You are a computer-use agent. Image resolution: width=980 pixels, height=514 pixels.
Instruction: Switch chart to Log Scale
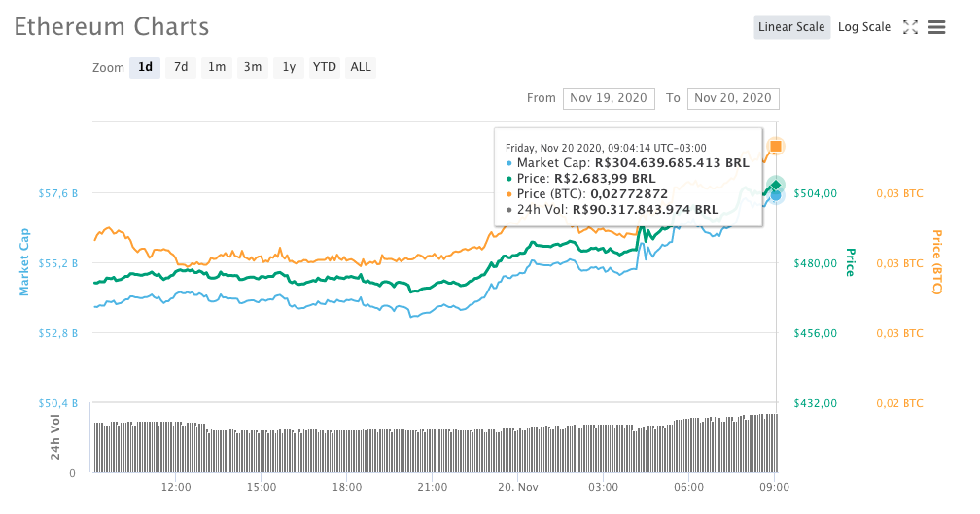863,27
